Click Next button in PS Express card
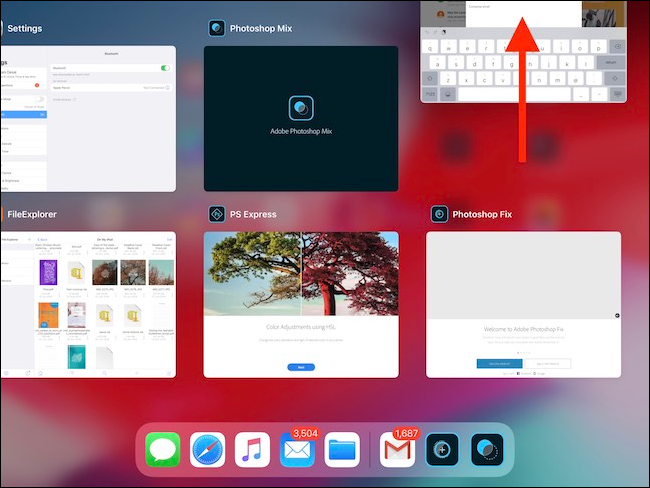The image size is (650, 488). pyautogui.click(x=301, y=367)
